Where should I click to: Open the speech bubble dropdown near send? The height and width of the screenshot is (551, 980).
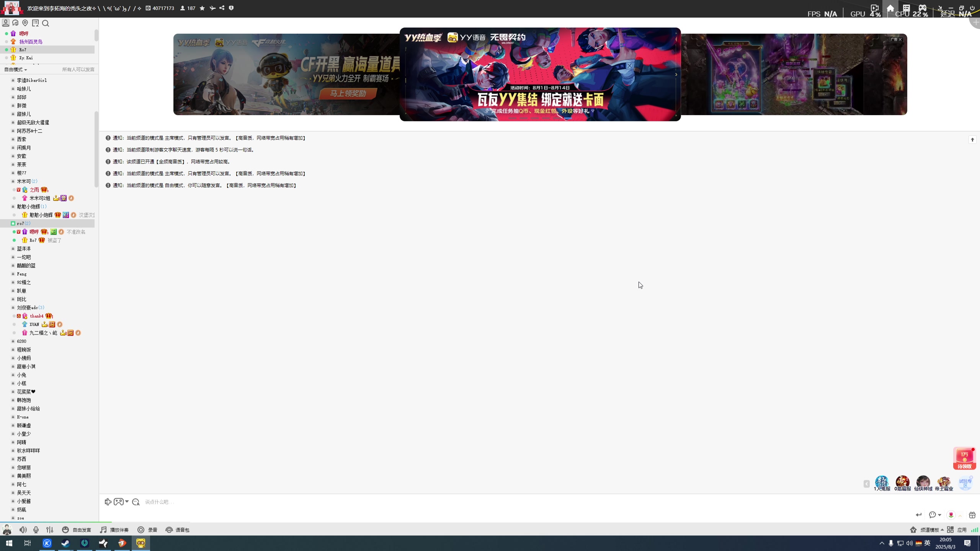[x=935, y=515]
